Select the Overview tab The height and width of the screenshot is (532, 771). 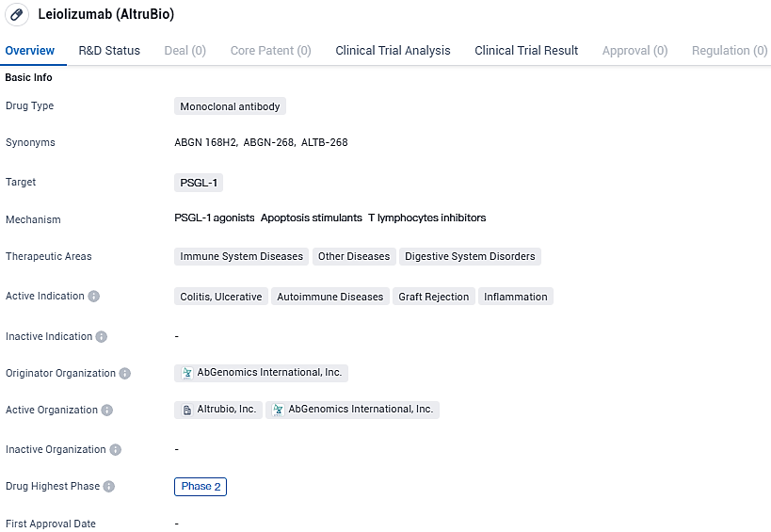click(30, 51)
